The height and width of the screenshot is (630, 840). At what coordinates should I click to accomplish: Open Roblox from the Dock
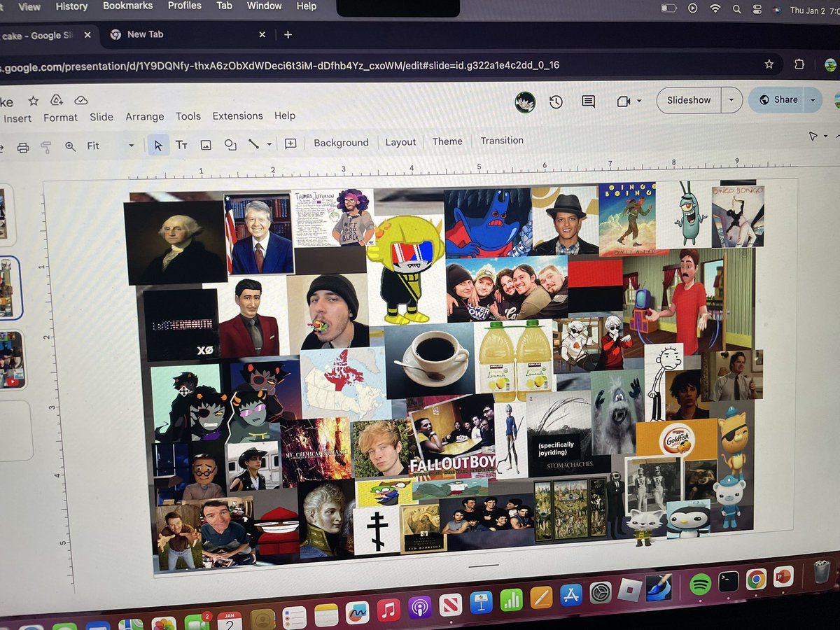click(x=629, y=591)
